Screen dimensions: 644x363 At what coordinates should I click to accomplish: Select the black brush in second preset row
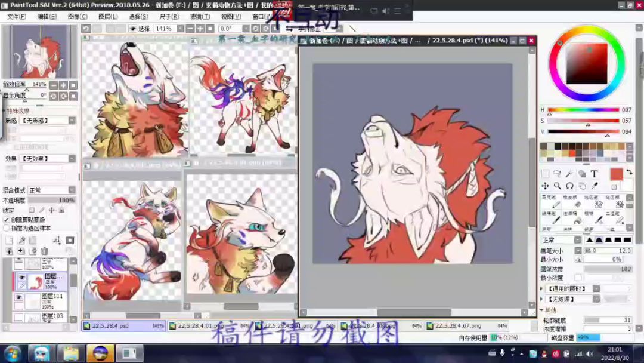[x=551, y=218]
